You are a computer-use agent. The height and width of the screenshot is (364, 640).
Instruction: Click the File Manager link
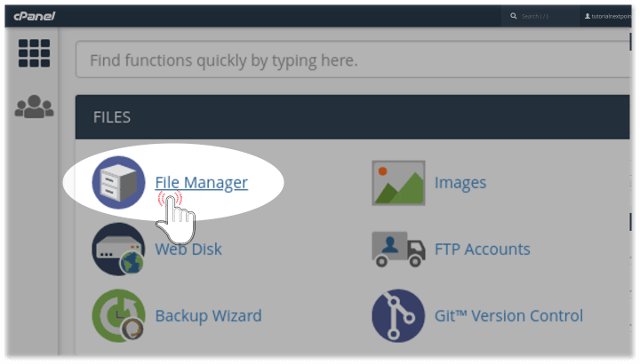(x=201, y=182)
